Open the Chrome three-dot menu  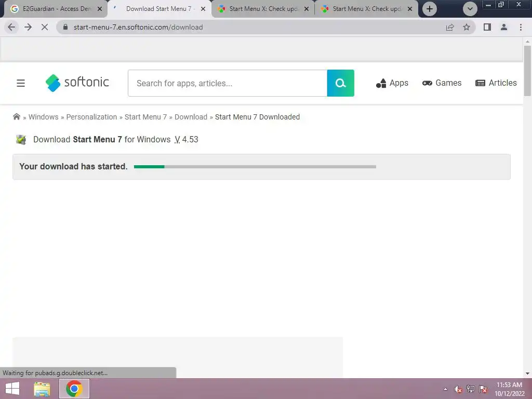(x=521, y=27)
